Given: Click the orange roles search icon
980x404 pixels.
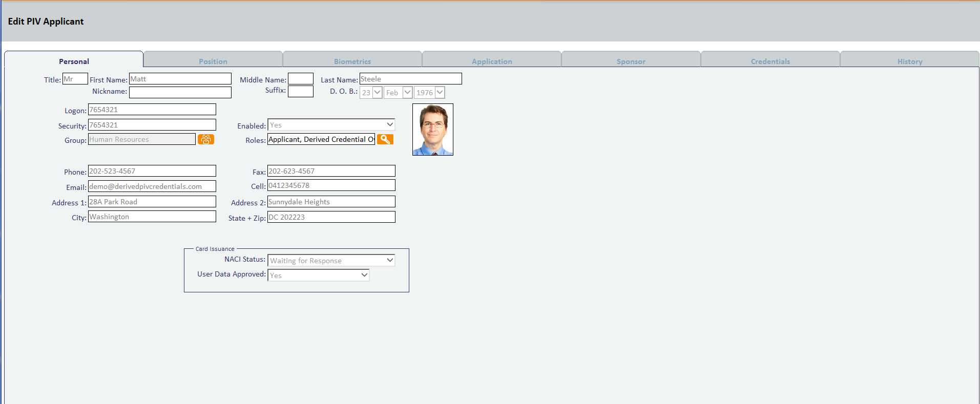Looking at the screenshot, I should (385, 139).
